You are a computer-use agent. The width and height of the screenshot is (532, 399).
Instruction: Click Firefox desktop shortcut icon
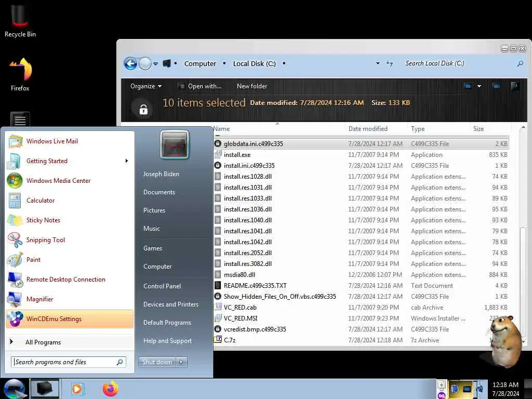[20, 74]
